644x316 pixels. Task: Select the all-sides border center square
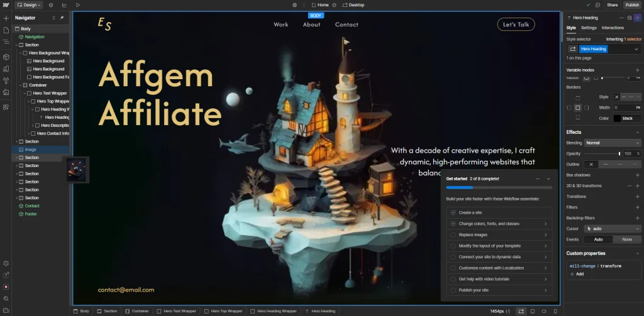click(x=578, y=107)
